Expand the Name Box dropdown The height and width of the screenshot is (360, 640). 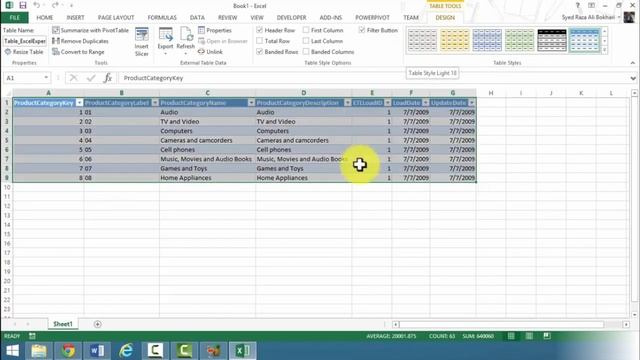46,78
